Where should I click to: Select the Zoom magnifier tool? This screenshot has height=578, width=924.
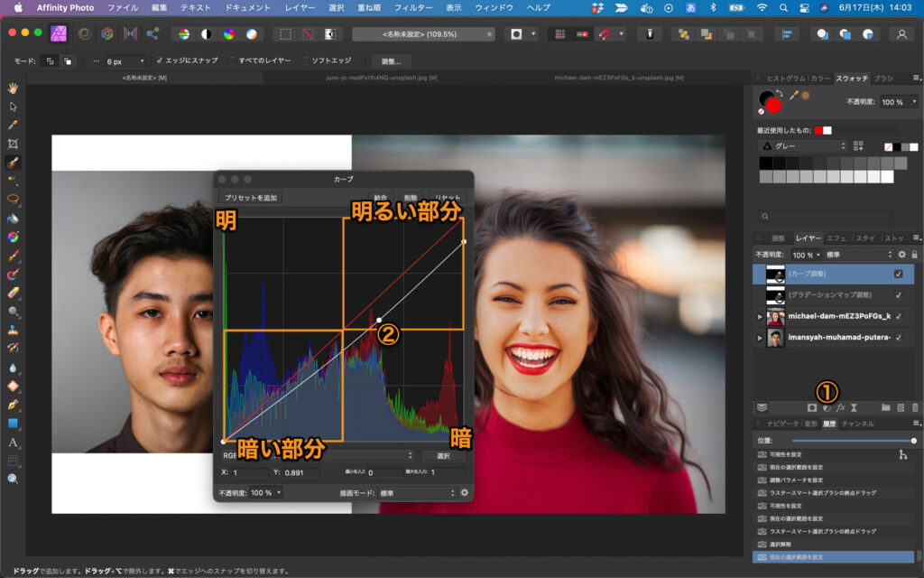pos(13,479)
